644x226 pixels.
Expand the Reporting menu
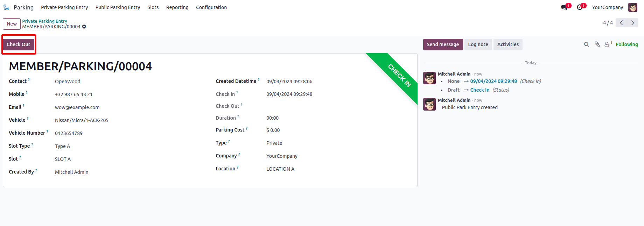(x=177, y=7)
